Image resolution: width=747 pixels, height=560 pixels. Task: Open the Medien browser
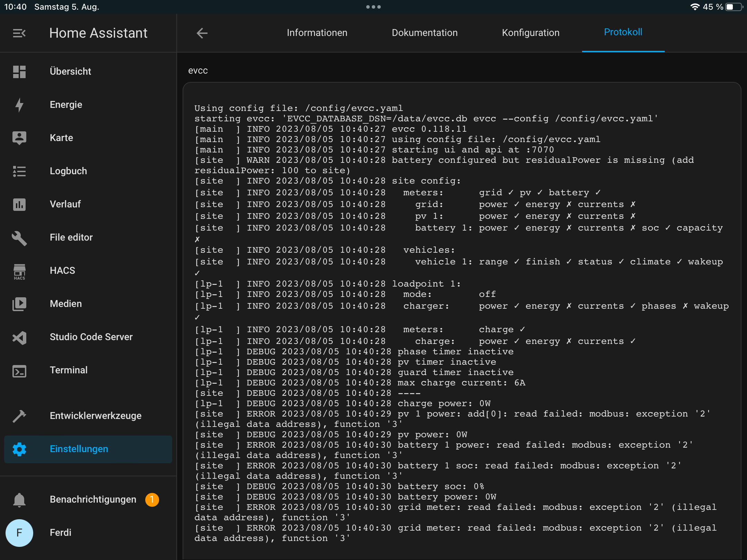(66, 304)
